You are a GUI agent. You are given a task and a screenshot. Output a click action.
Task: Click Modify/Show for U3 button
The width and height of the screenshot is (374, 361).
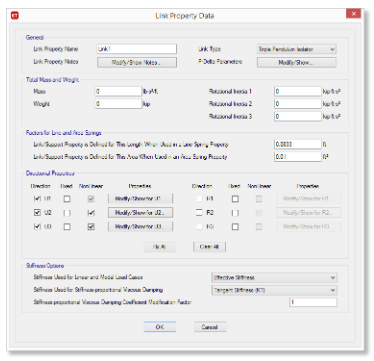[x=140, y=226]
